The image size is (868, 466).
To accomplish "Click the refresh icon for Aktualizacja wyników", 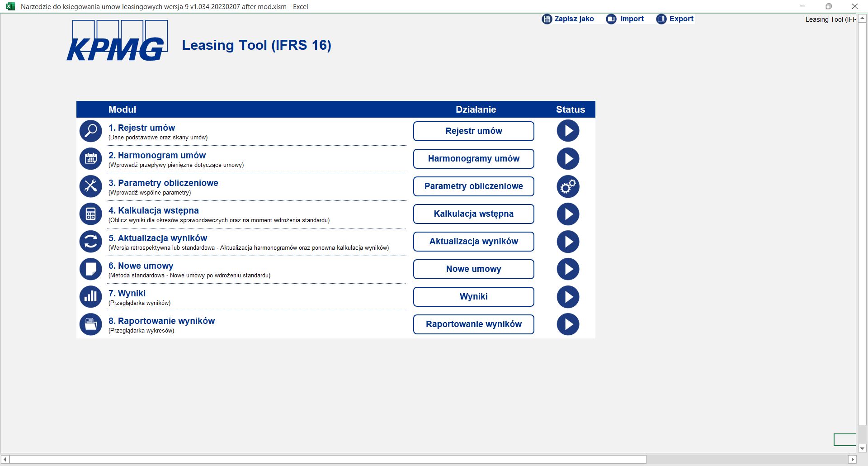I will [x=91, y=242].
